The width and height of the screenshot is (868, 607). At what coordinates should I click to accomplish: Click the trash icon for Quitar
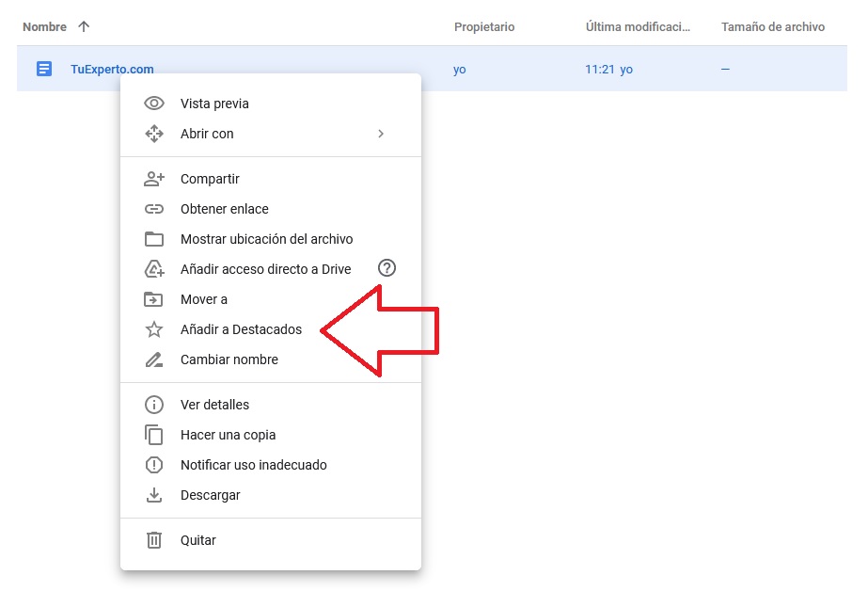pos(154,540)
